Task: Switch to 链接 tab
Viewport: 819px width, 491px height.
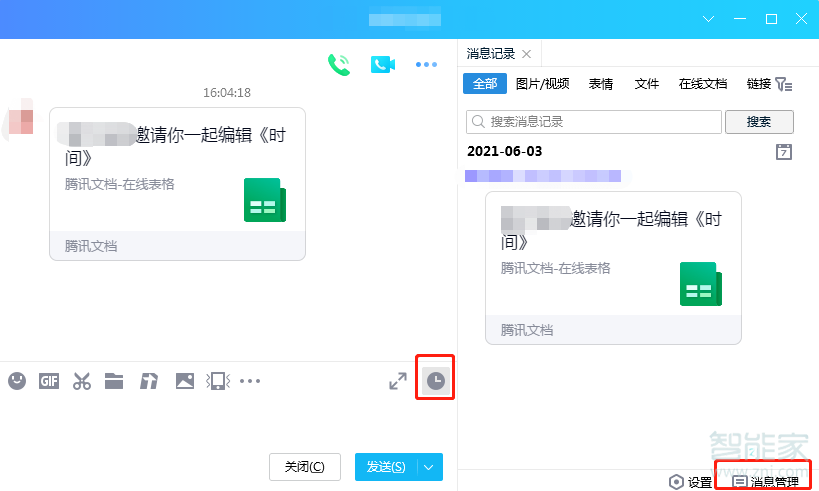Action: click(x=759, y=84)
